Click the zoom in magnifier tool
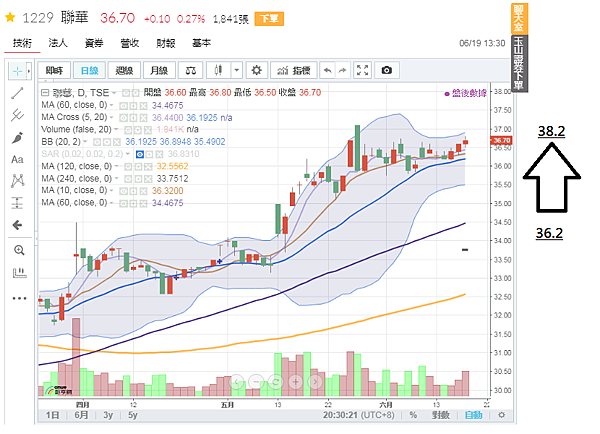 pyautogui.click(x=18, y=248)
